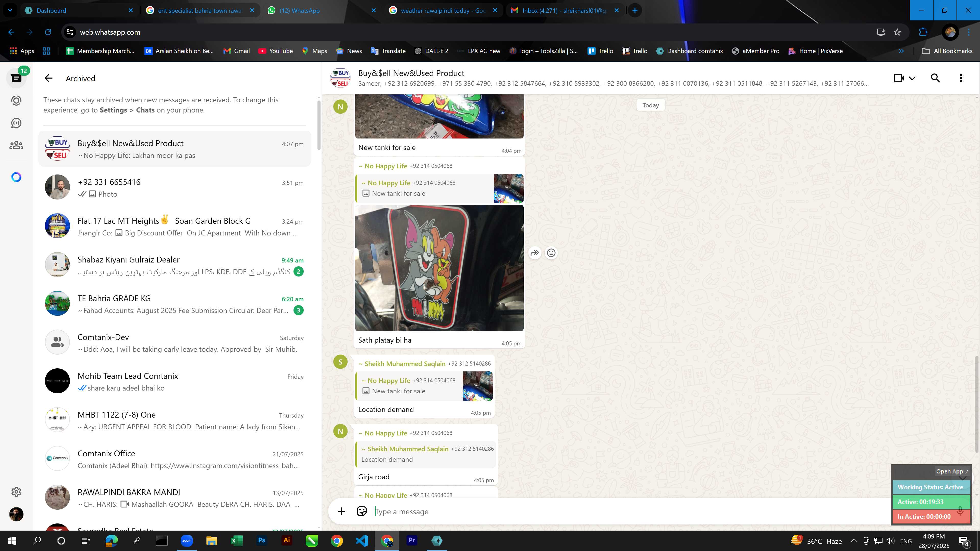
Task: Open the Comtanix-Dev group chat
Action: [175, 343]
